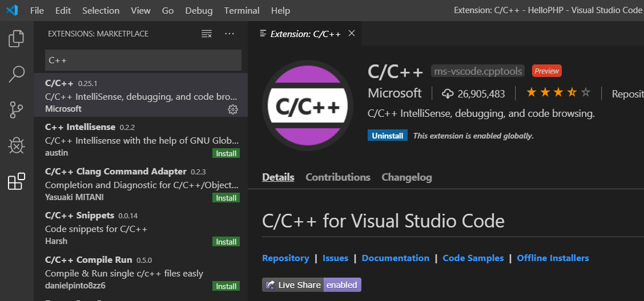Open the Extensions view icon

(x=17, y=181)
